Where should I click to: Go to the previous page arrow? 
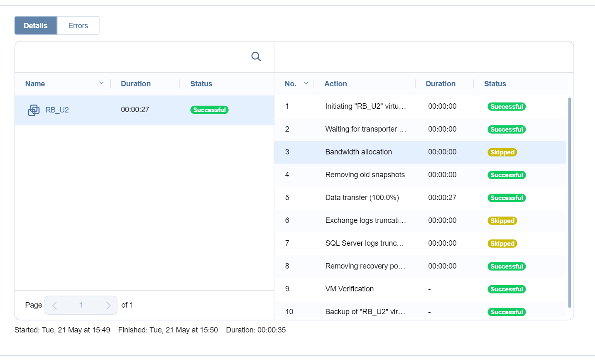click(54, 305)
